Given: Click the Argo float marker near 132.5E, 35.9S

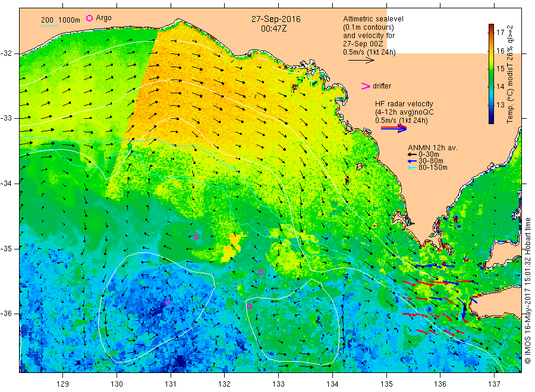Looking at the screenshot, I should (250, 306).
